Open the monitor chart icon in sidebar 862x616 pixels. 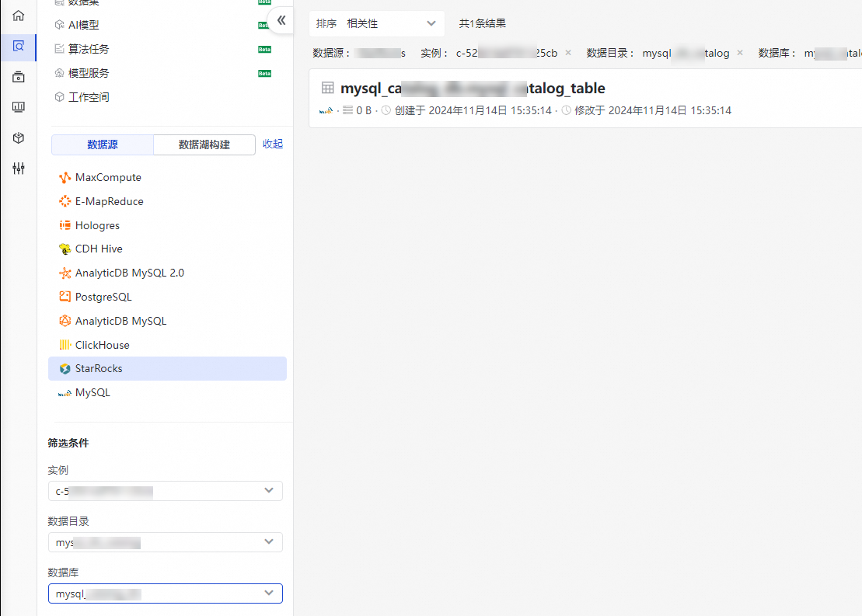[18, 106]
